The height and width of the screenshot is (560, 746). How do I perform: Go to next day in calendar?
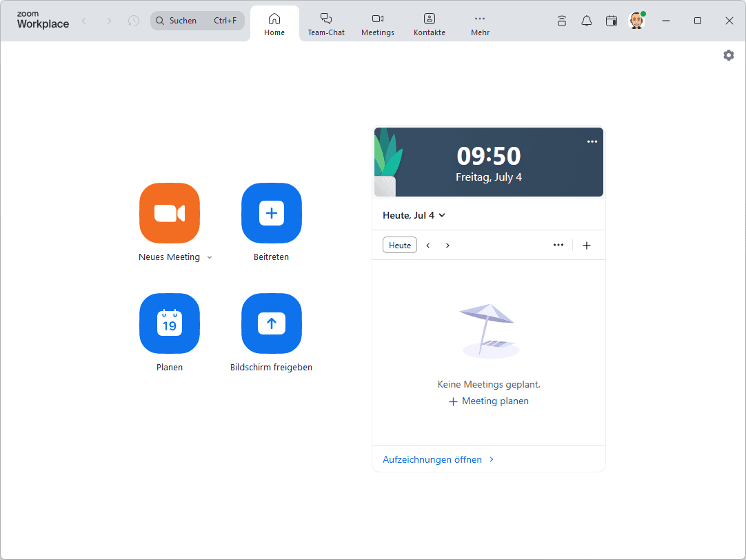click(447, 246)
